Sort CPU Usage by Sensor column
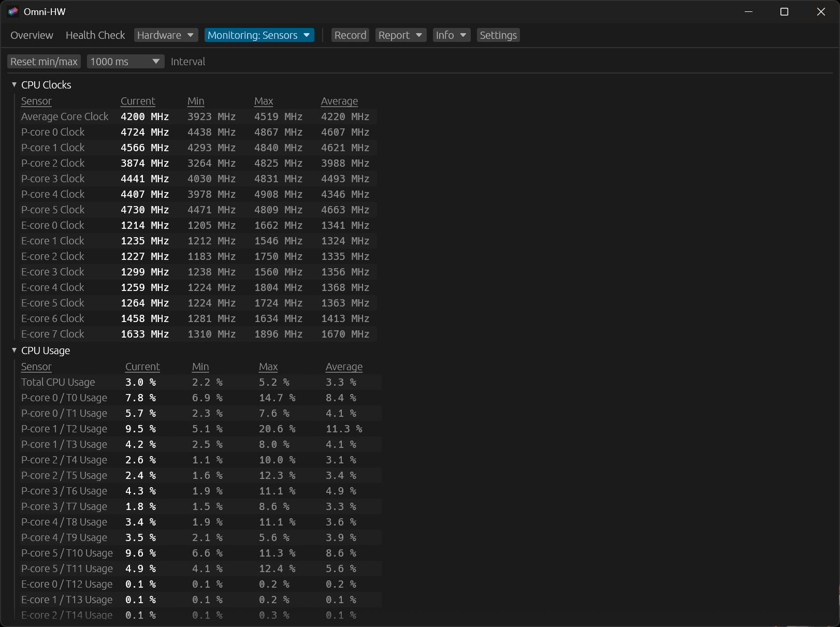The image size is (840, 627). tap(36, 367)
